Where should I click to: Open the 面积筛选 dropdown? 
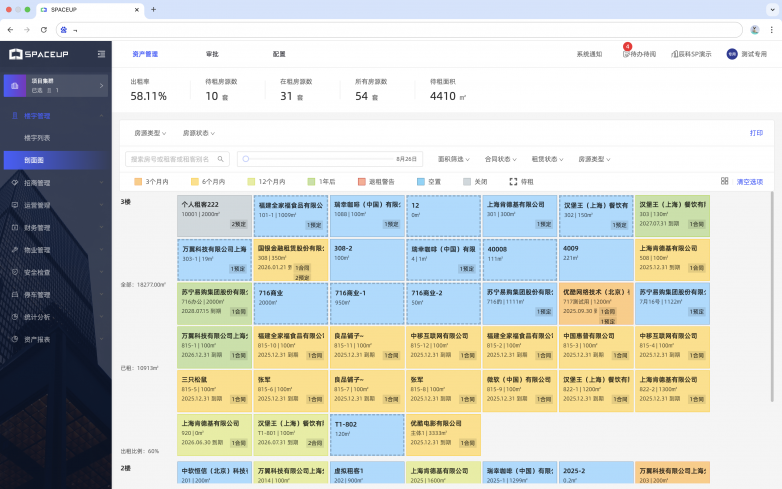point(453,159)
